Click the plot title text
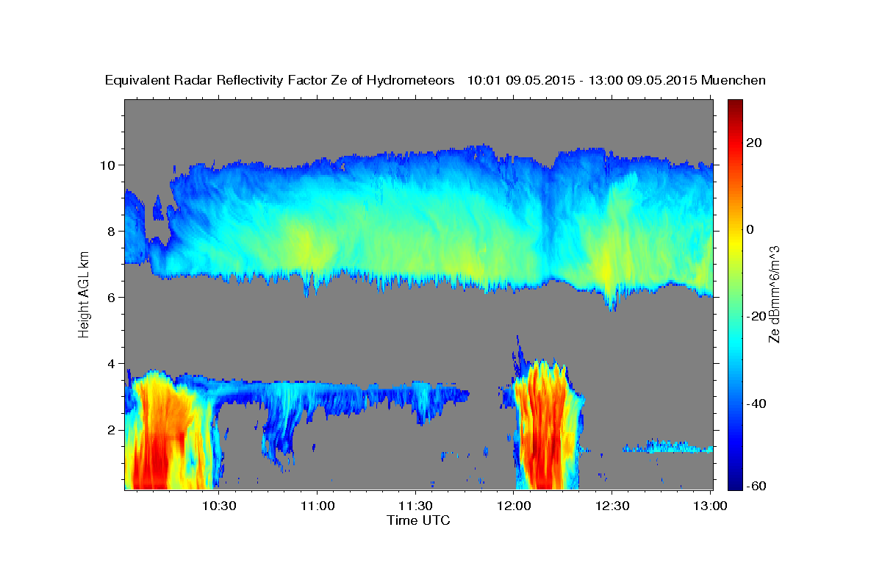The height and width of the screenshot is (588, 882). pyautogui.click(x=435, y=80)
